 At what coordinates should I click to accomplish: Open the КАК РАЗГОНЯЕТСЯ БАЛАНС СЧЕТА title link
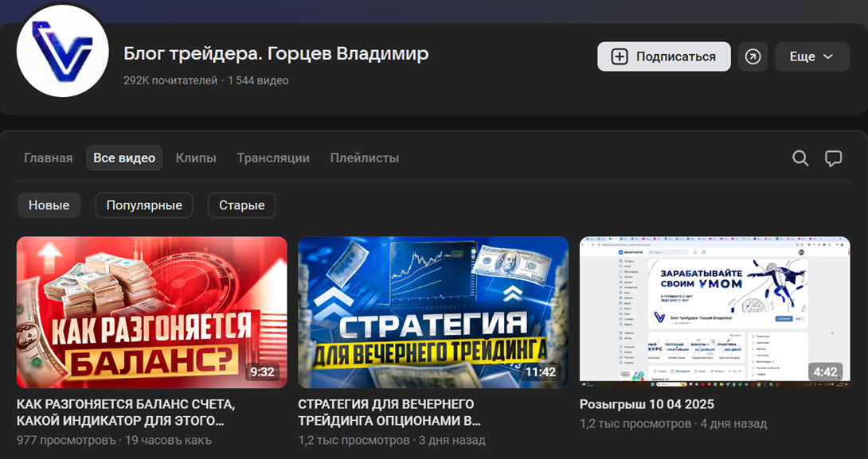coord(126,412)
